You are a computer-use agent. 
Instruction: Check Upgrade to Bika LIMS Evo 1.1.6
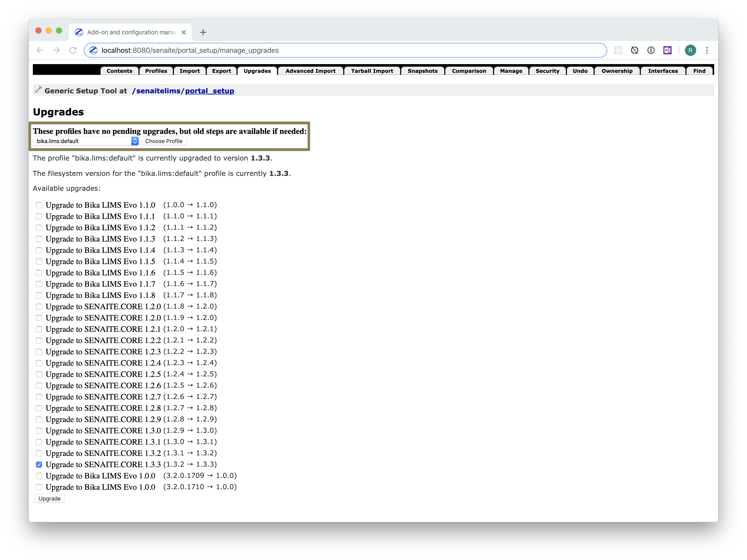[x=39, y=273]
